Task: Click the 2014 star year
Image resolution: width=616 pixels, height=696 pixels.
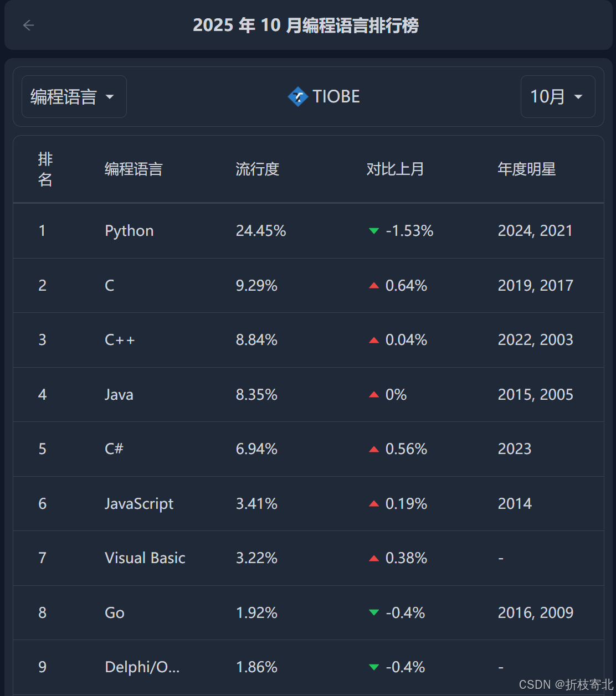Action: click(x=515, y=504)
